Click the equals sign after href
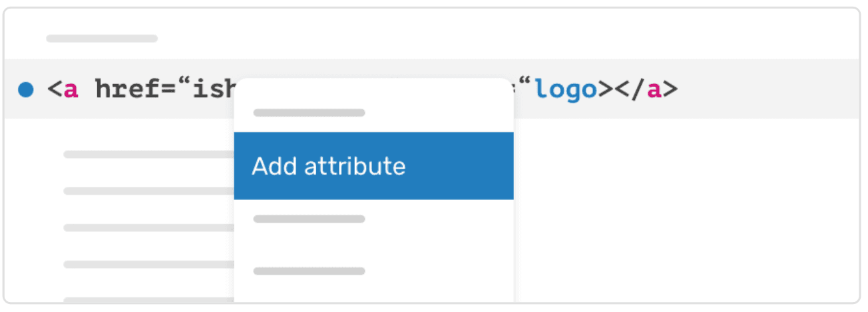 (x=168, y=89)
